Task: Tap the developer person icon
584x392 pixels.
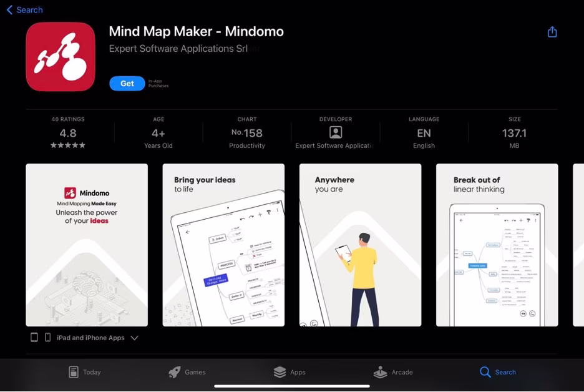Action: (x=336, y=132)
